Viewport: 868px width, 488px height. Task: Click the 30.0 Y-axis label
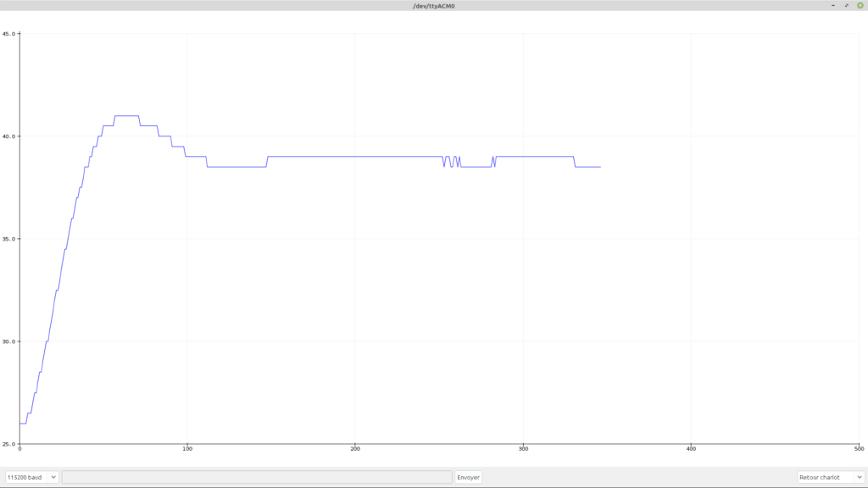[x=8, y=341]
